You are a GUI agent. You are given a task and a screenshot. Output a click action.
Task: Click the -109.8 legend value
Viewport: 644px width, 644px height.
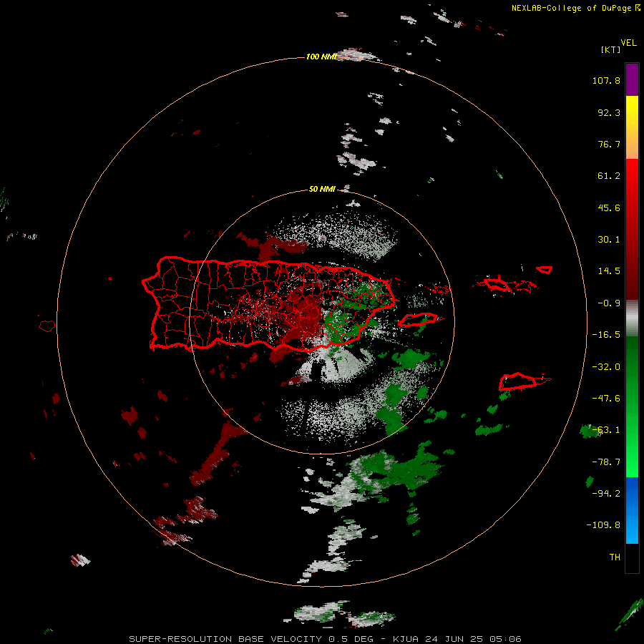[x=603, y=525]
